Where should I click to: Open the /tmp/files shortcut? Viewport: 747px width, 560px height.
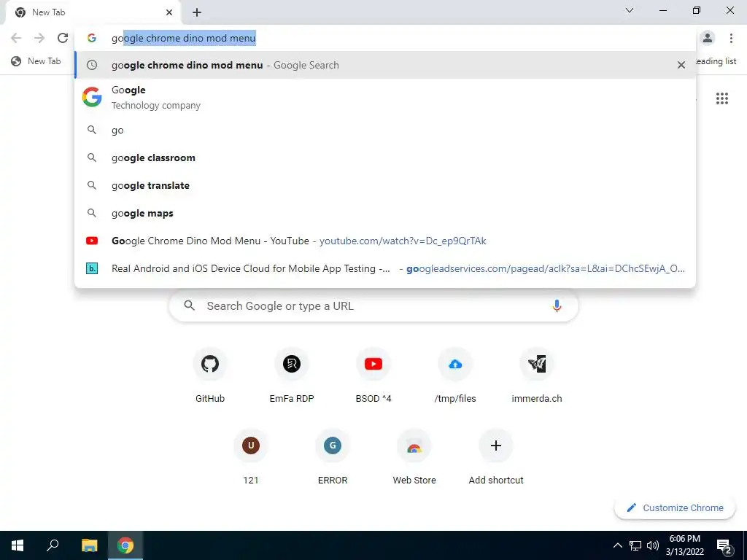tap(455, 376)
